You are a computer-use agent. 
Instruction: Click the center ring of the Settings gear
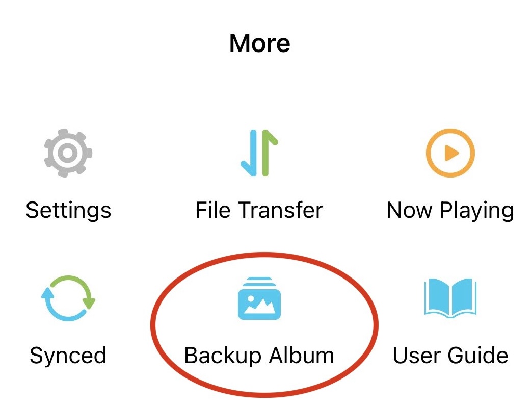click(x=68, y=153)
